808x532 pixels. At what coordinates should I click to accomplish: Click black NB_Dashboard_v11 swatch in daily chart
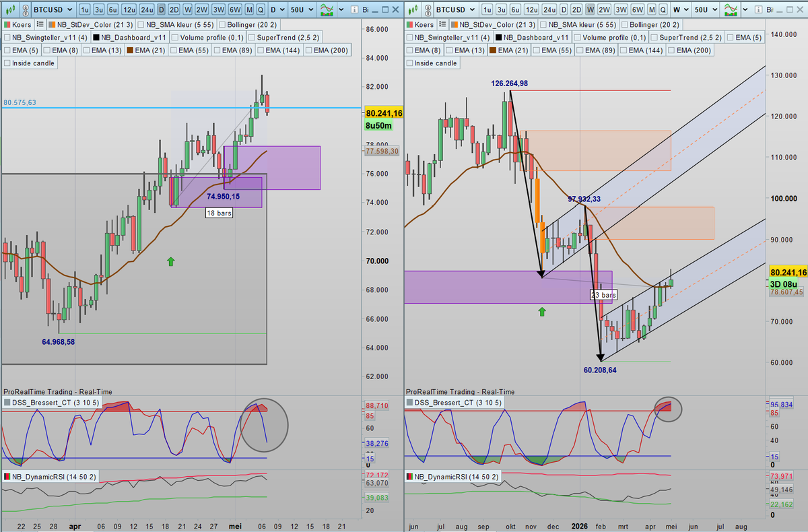tap(96, 38)
